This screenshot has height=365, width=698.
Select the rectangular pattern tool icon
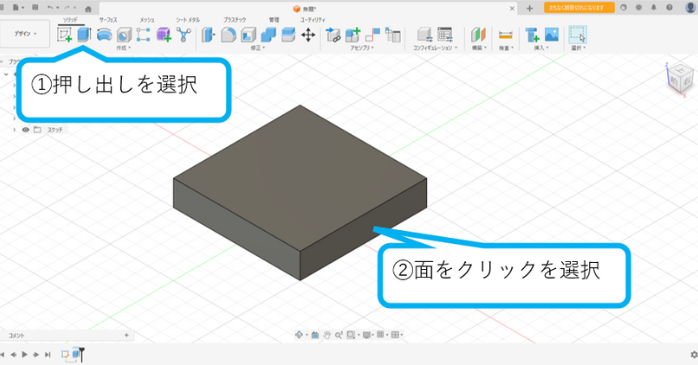pyautogui.click(x=143, y=35)
